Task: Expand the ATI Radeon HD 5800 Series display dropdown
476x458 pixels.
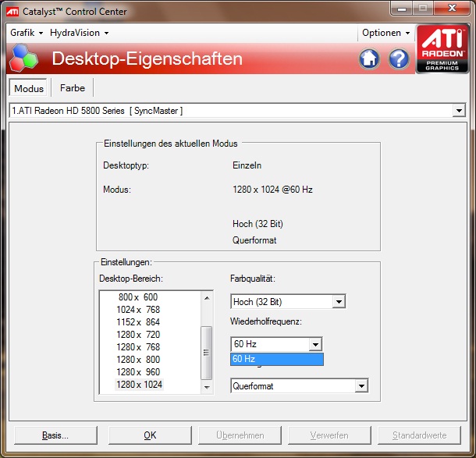Action: tap(459, 111)
